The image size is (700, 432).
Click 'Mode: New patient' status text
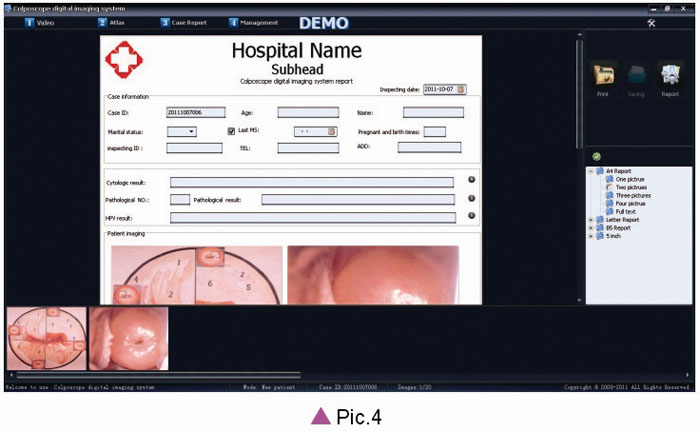(269, 387)
